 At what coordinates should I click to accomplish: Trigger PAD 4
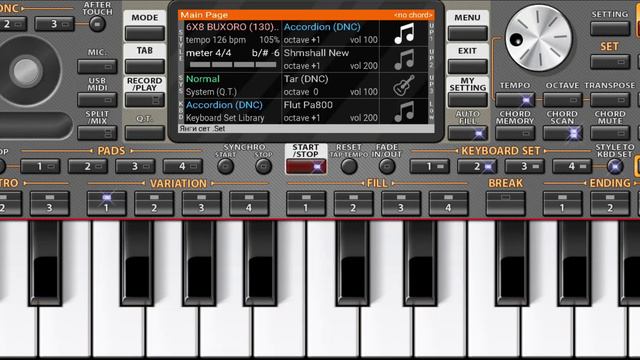(183, 167)
